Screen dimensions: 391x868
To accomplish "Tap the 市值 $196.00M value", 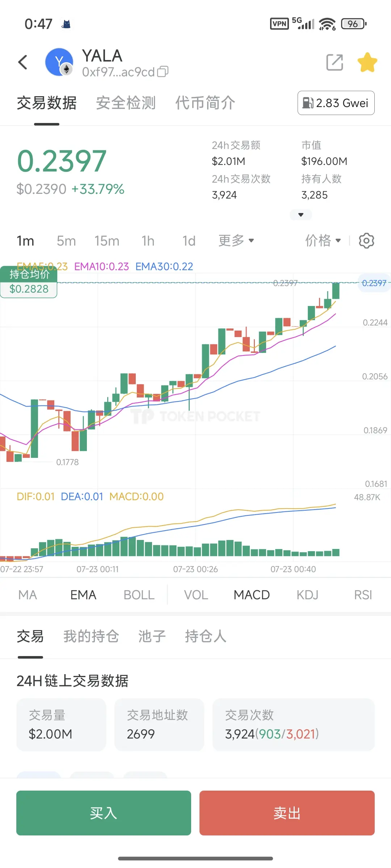I will [x=324, y=161].
